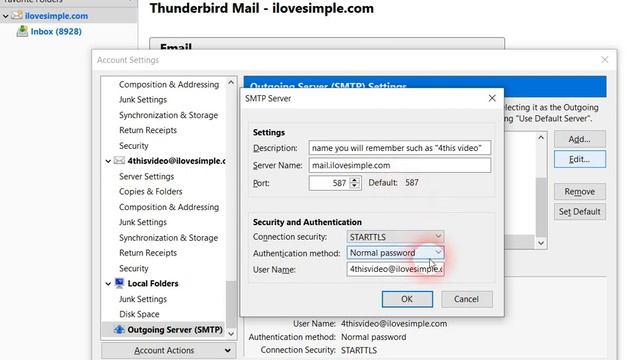This screenshot has width=640, height=360.
Task: Open Return Receipts above 4thisvideo account
Action: tap(148, 130)
